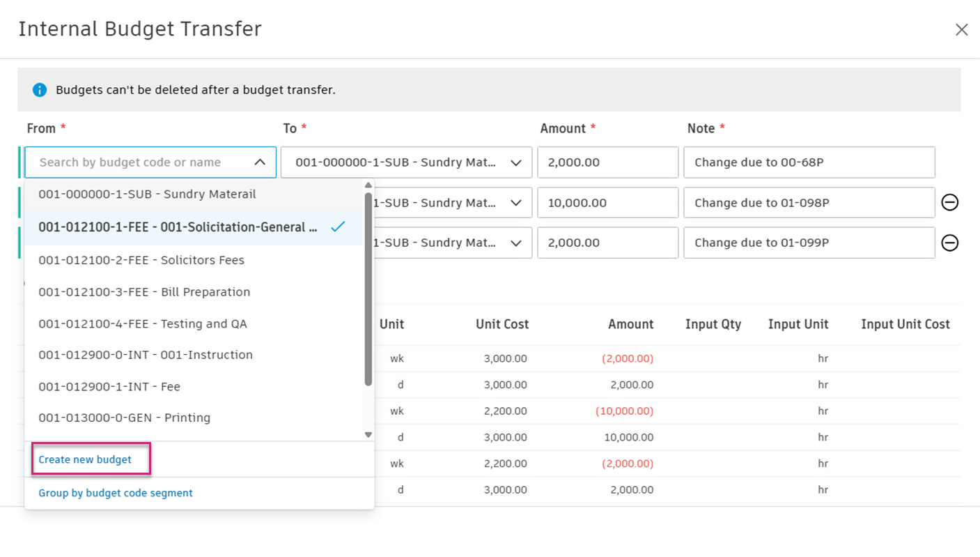Collapse the From dropdown chevron
This screenshot has height=557, width=980.
coord(260,162)
